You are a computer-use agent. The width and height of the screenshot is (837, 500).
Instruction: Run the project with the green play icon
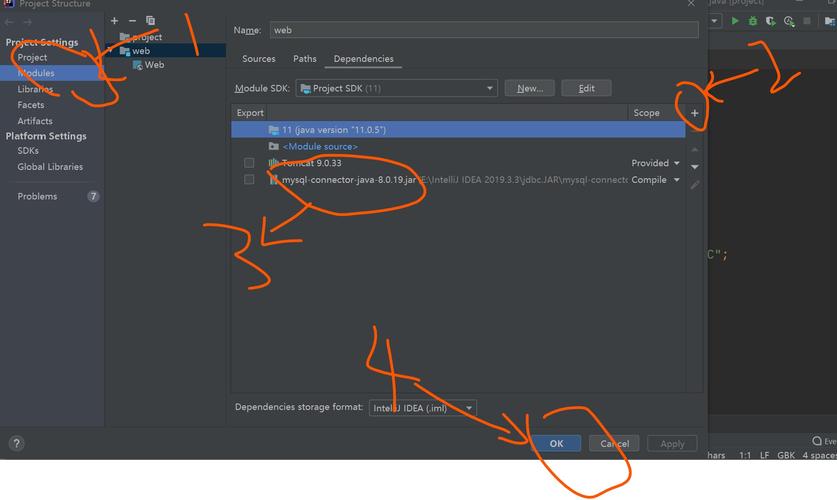pyautogui.click(x=735, y=21)
